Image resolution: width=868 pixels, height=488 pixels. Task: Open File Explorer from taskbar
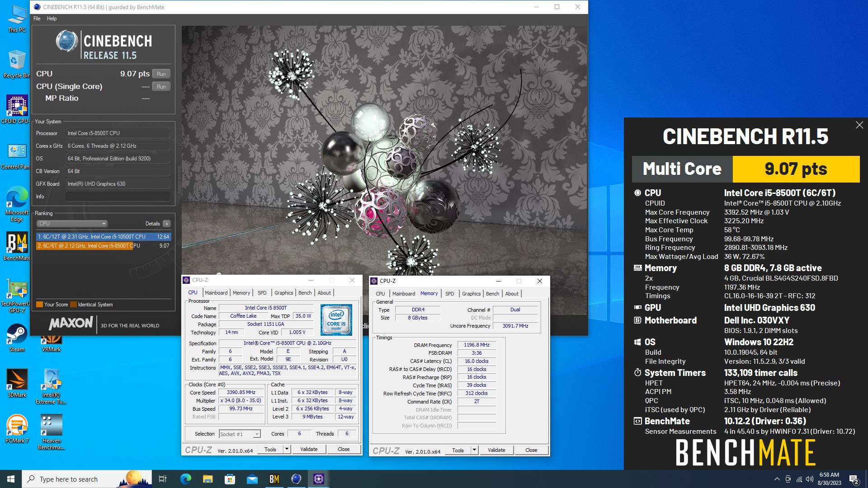point(208,479)
